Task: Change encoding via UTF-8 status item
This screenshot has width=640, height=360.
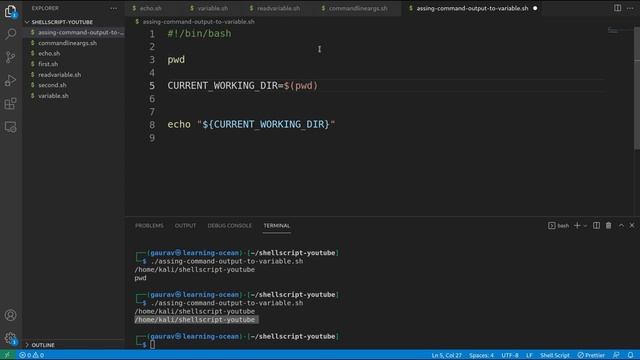Action: [x=510, y=355]
